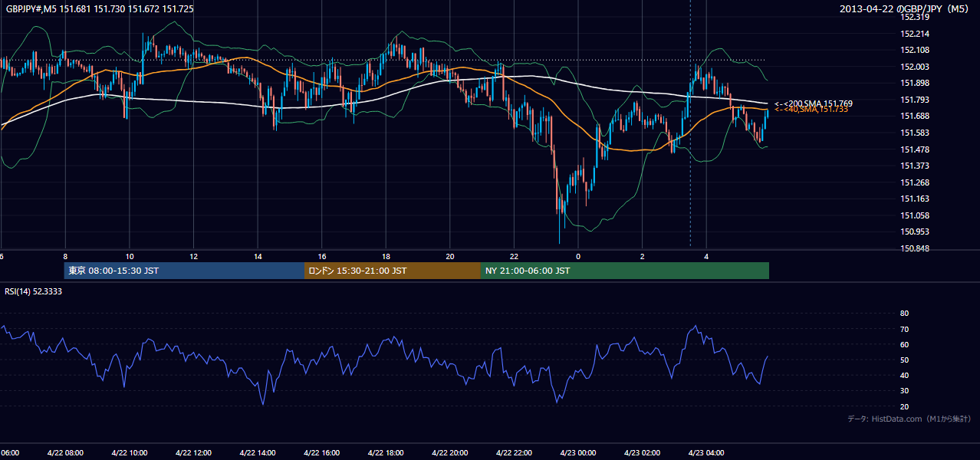Click the 151.373 price axis label
Image resolution: width=980 pixels, height=460 pixels.
pyautogui.click(x=915, y=166)
